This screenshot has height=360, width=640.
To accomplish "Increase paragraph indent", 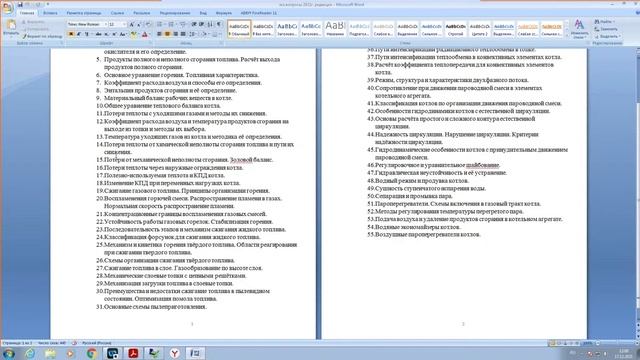I will pyautogui.click(x=202, y=24).
